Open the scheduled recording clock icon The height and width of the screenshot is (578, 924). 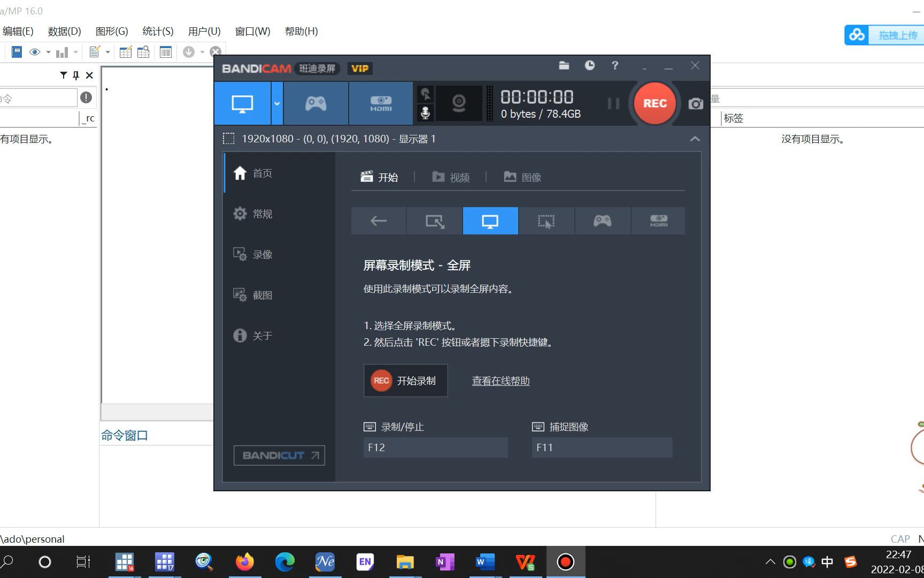pos(589,65)
